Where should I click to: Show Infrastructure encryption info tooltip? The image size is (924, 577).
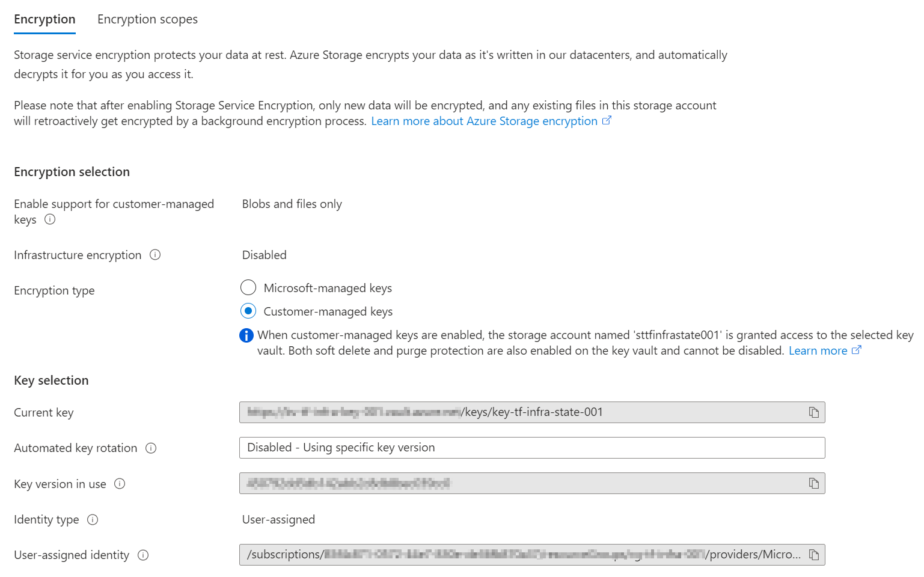[155, 255]
